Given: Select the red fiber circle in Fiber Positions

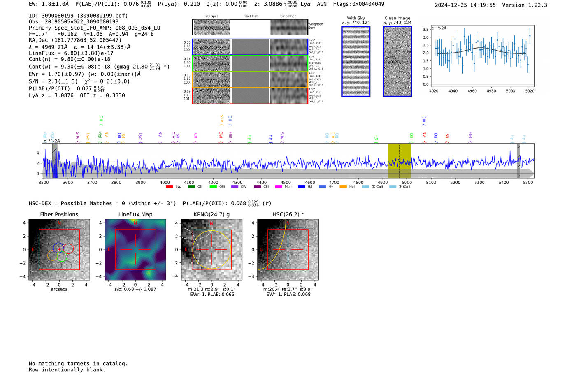Looking at the screenshot, I should click(68, 248).
